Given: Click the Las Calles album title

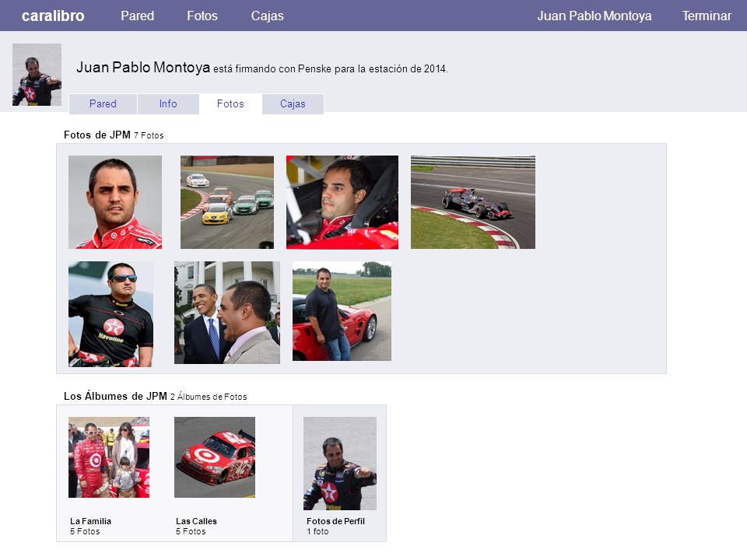Looking at the screenshot, I should coord(196,521).
